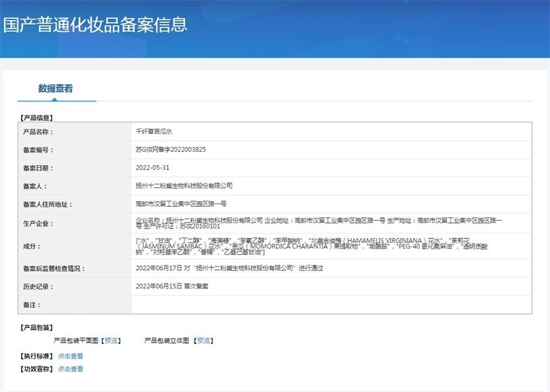This screenshot has width=550, height=392.
Task: Click the 生产企业 details text
Action: click(x=319, y=224)
